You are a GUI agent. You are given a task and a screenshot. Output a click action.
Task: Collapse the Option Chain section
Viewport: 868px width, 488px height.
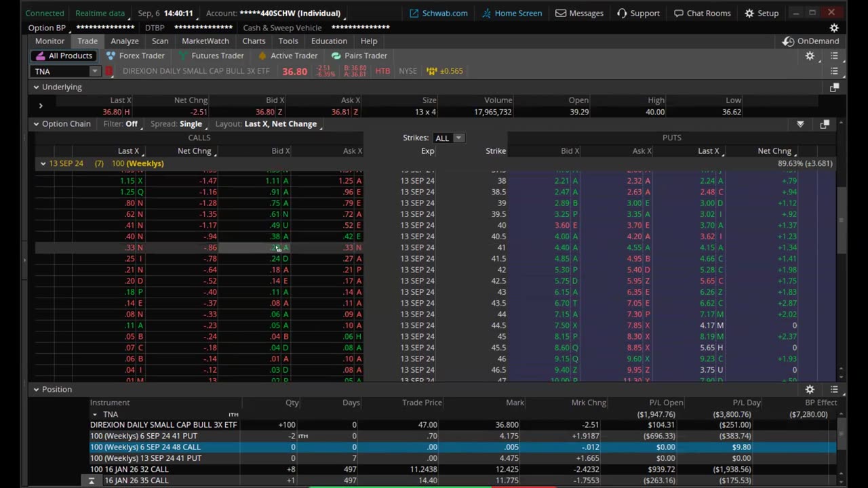coord(36,124)
